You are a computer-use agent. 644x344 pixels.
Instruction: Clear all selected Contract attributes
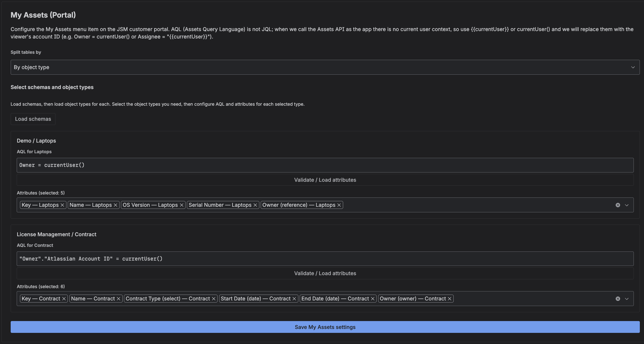coord(618,299)
